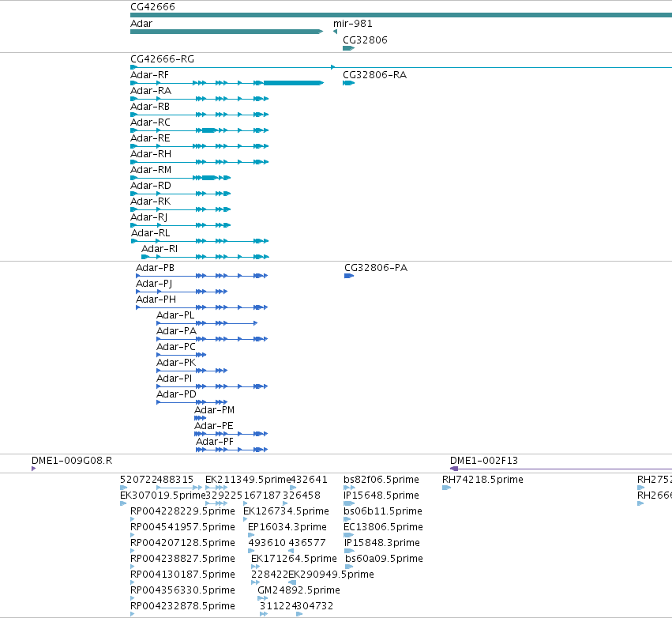Select the RP004228229.5prime EST label
672x618 pixels.
click(x=182, y=511)
